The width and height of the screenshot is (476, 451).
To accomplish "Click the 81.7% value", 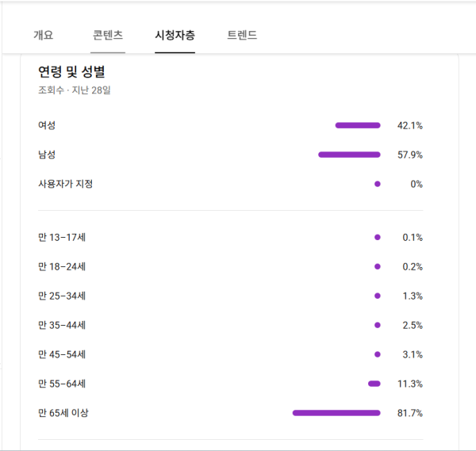I will pos(409,413).
